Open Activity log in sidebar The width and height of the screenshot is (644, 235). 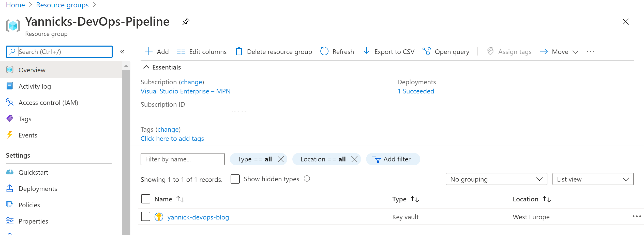pos(35,86)
